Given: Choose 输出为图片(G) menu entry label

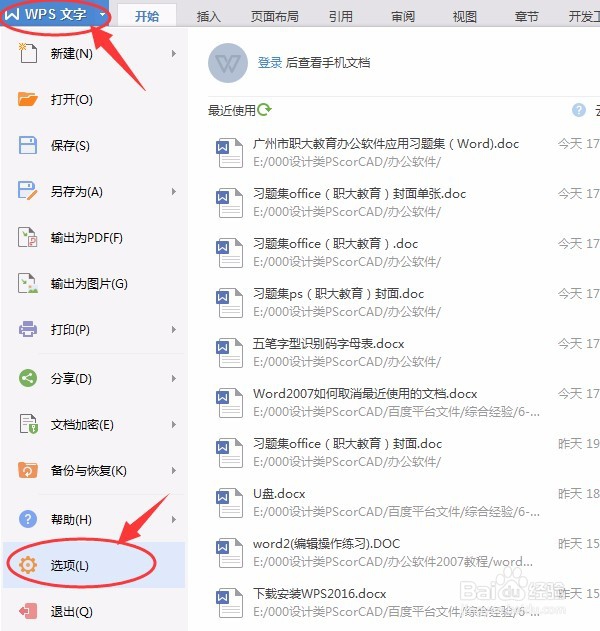Looking at the screenshot, I should point(89,284).
